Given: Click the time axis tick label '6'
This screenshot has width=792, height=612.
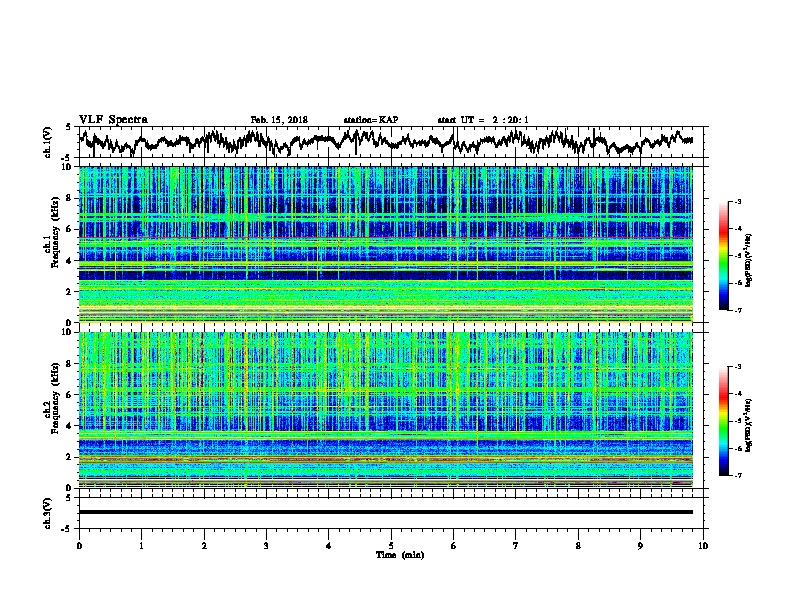Looking at the screenshot, I should 453,546.
